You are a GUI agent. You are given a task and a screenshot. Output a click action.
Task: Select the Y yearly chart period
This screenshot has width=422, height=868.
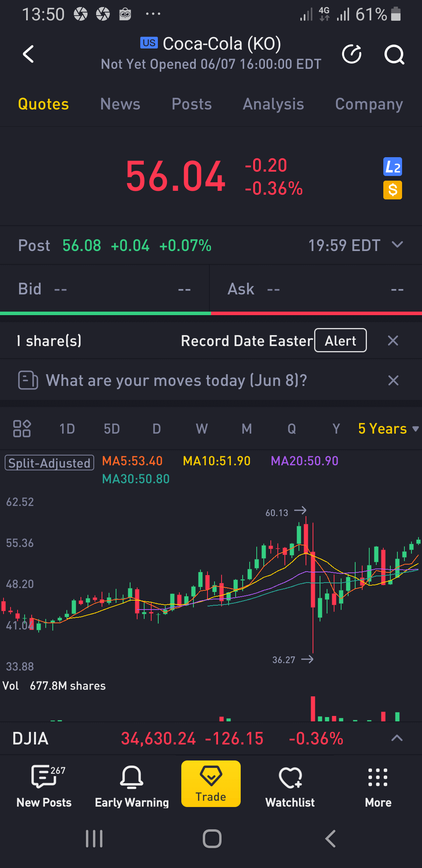336,429
